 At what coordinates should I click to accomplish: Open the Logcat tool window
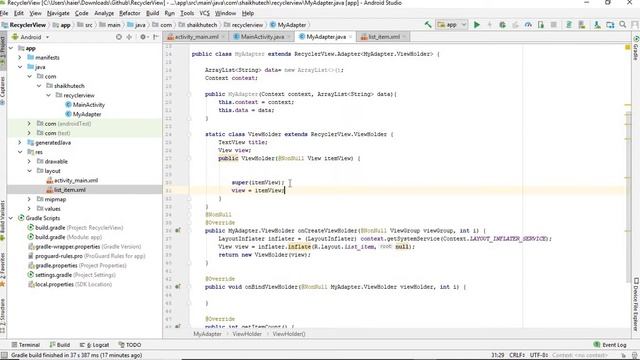click(95, 345)
